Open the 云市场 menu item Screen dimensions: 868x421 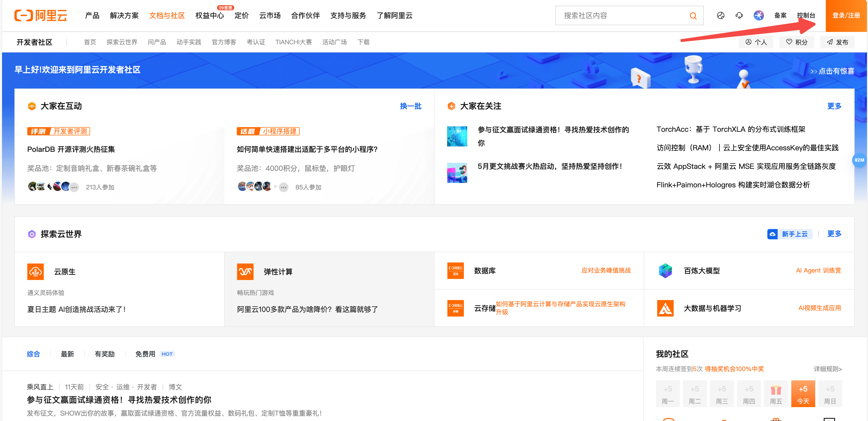pos(270,15)
